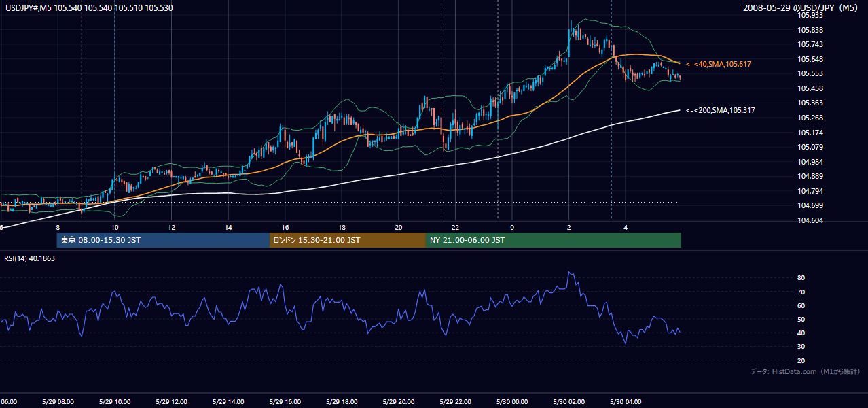Click the RSI 80 level label
The height and width of the screenshot is (408, 868).
801,278
